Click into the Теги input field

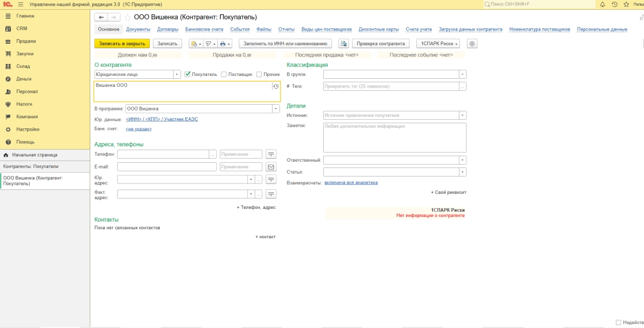coord(391,86)
